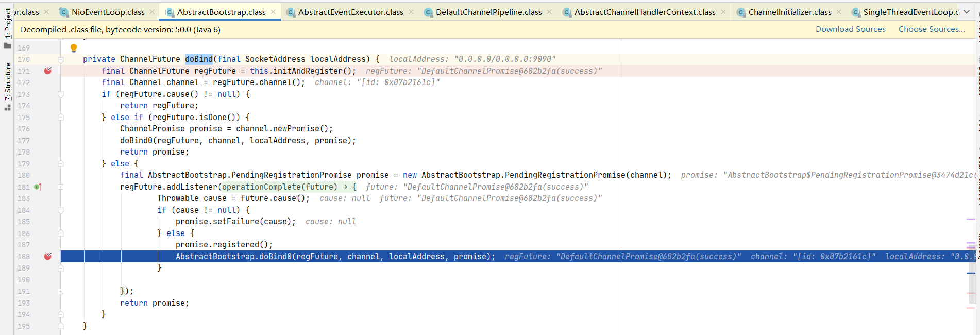Close the AbstractChannelHandlerContext.class tab
This screenshot has height=335, width=980.
723,12
